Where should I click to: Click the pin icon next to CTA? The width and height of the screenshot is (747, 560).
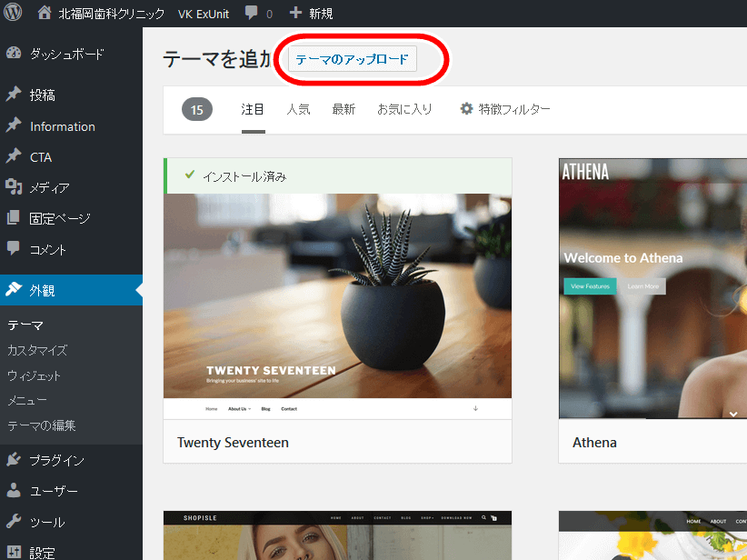(x=14, y=156)
